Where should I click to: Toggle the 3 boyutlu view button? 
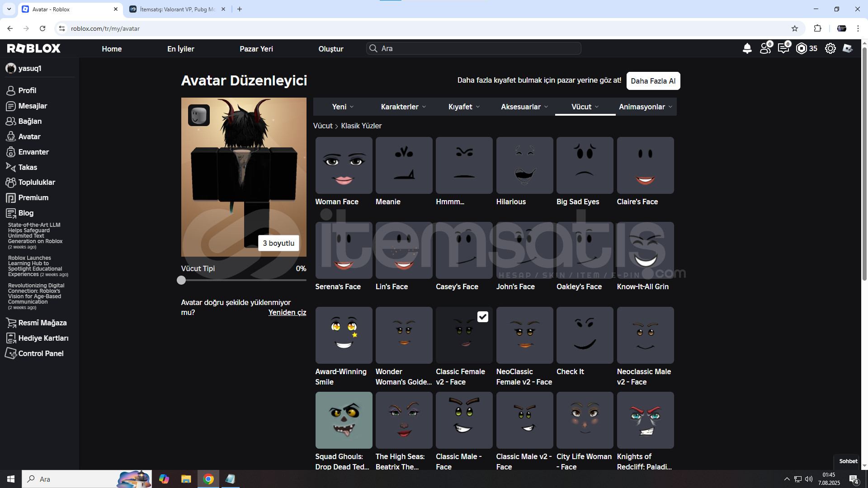[x=278, y=243]
